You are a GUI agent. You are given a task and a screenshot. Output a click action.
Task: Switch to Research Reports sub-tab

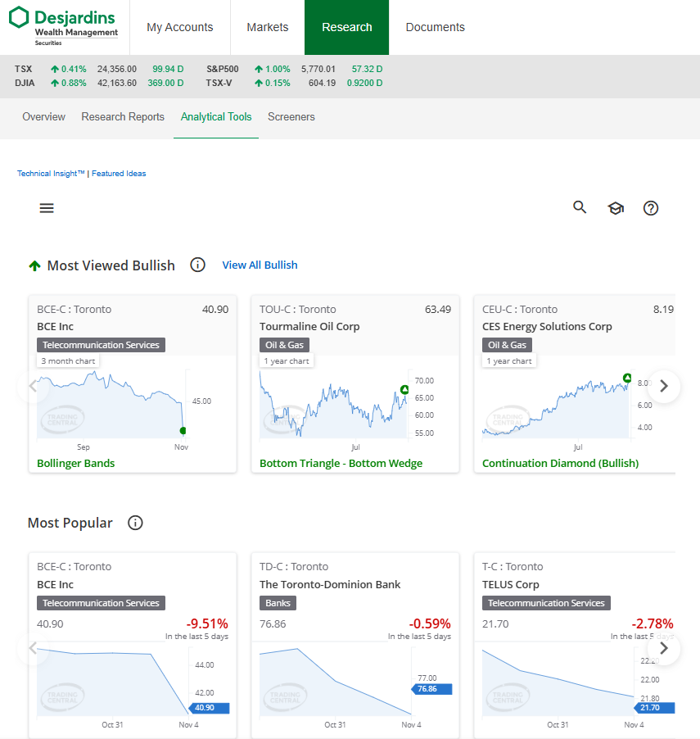point(123,117)
